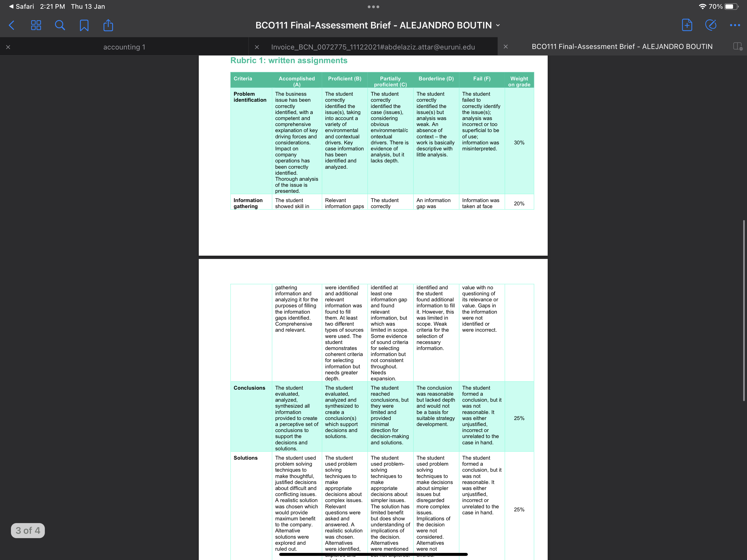Close the accounting 1 tab
The image size is (747, 560).
(8, 47)
